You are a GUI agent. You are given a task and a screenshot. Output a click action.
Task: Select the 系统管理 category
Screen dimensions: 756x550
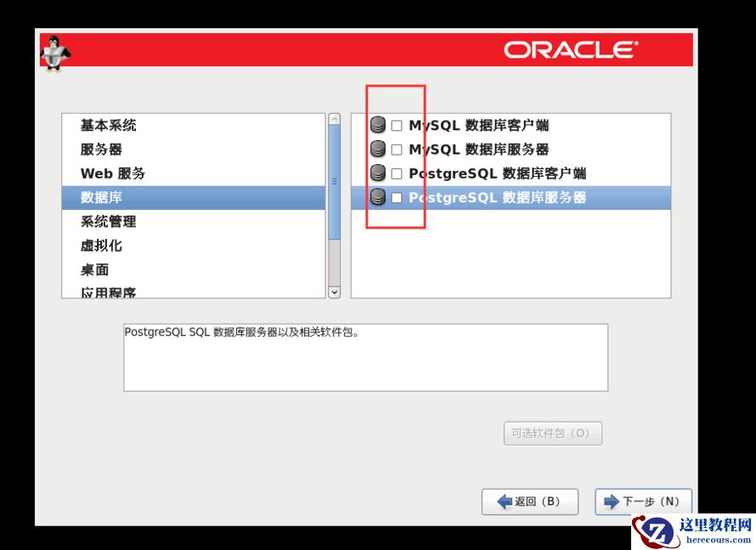click(194, 222)
